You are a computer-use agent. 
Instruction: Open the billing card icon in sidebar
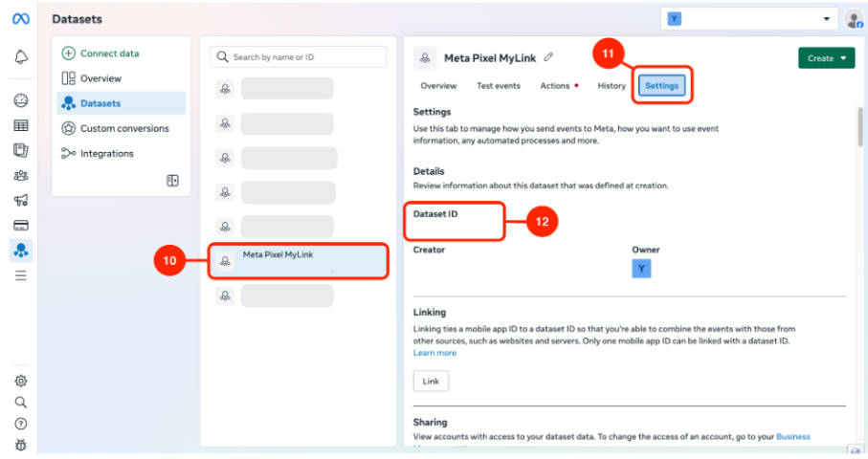coord(20,225)
